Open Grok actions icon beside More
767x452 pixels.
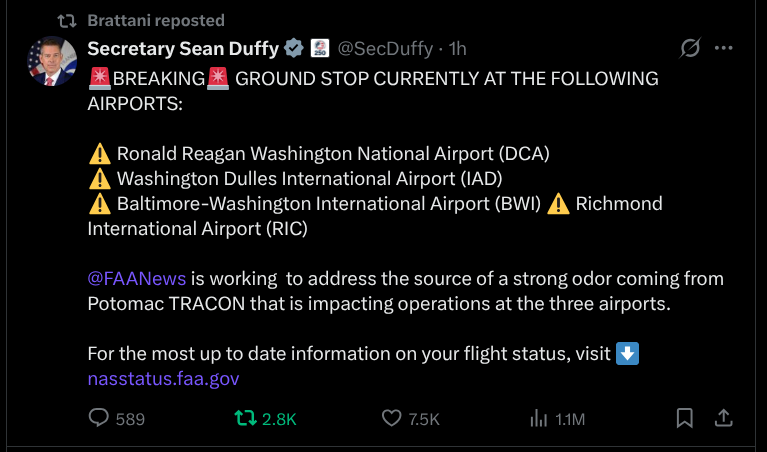pos(689,48)
